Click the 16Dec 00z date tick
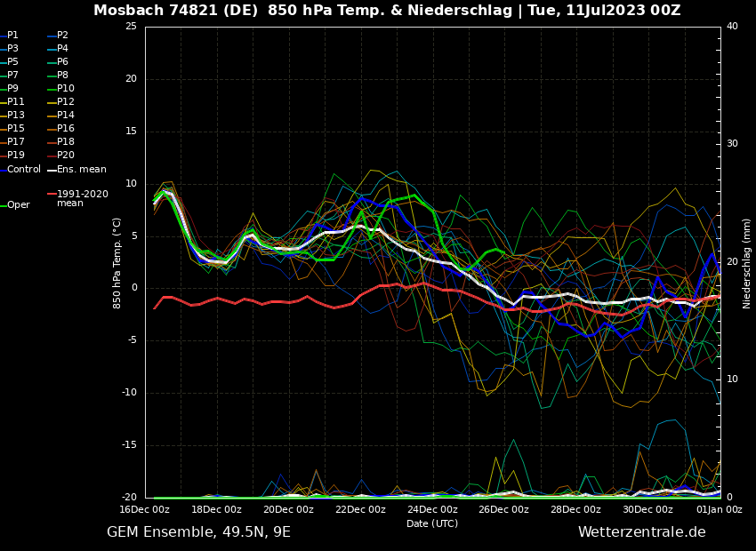 point(145,509)
